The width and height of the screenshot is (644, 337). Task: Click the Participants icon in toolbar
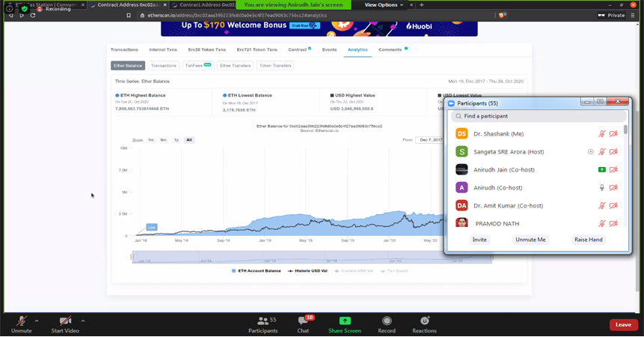tap(263, 321)
